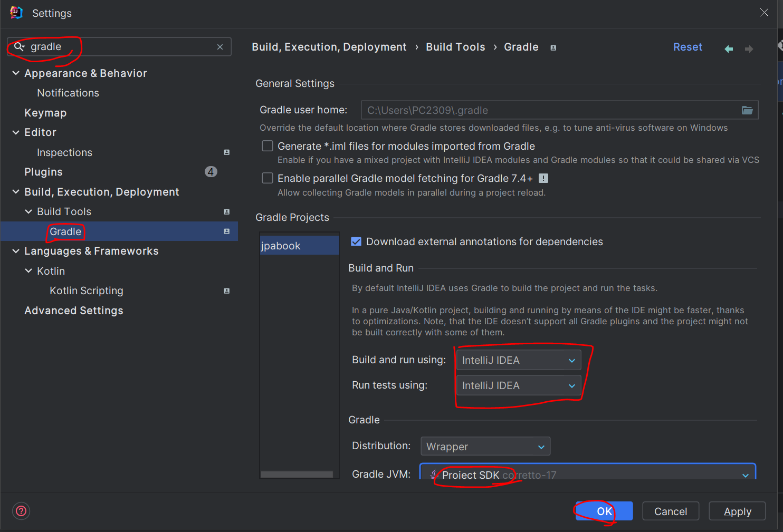Viewport: 783px width, 532px height.
Task: Select the jpabook Gradle project
Action: point(299,246)
